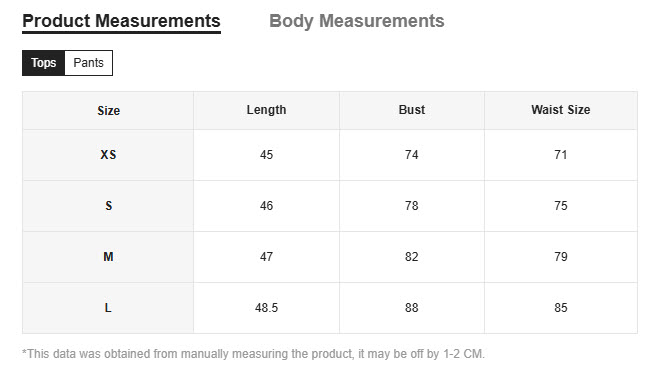Click the XS bust value 74
Screen dimensions: 652x369
pyautogui.click(x=412, y=155)
